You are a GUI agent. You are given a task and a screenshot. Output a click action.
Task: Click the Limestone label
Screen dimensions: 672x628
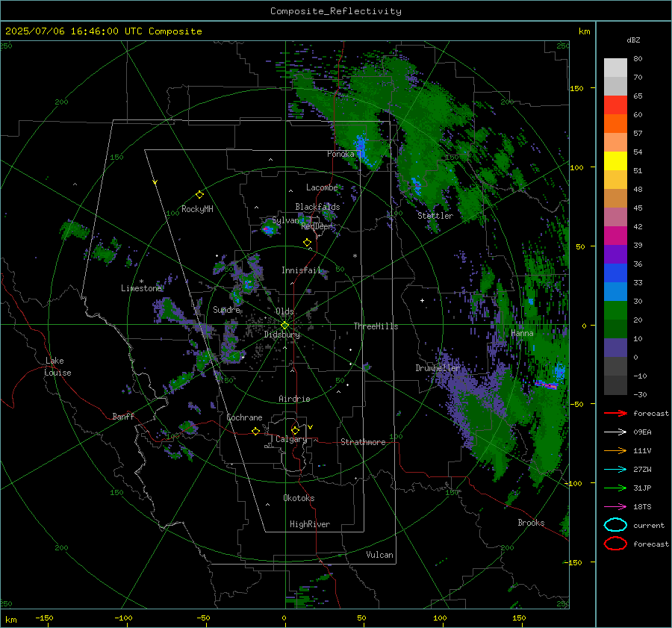141,288
